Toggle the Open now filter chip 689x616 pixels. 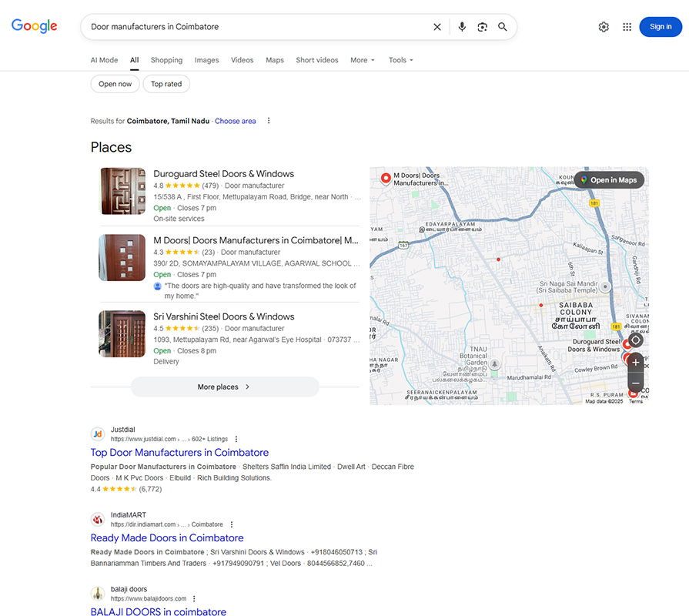click(x=115, y=84)
